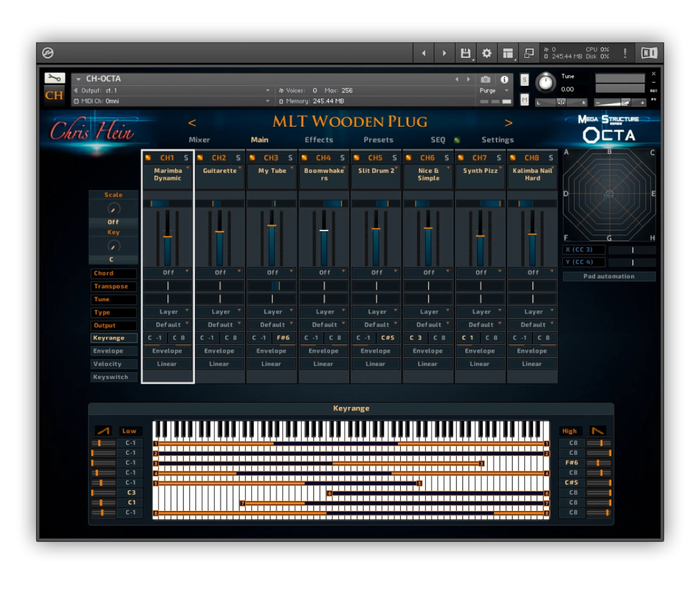Go to next instrument with right arrow in top toolbar

(444, 53)
